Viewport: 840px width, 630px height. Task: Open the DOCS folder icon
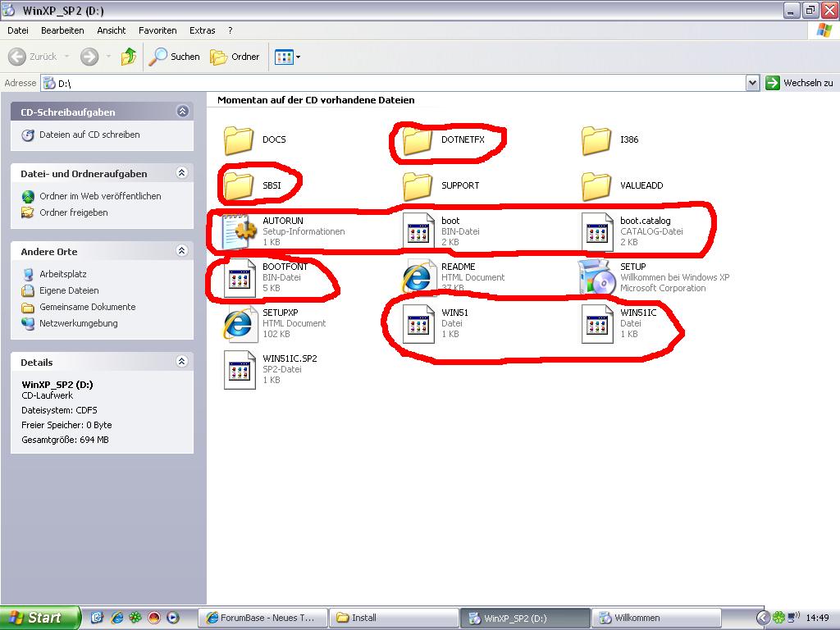(x=239, y=139)
